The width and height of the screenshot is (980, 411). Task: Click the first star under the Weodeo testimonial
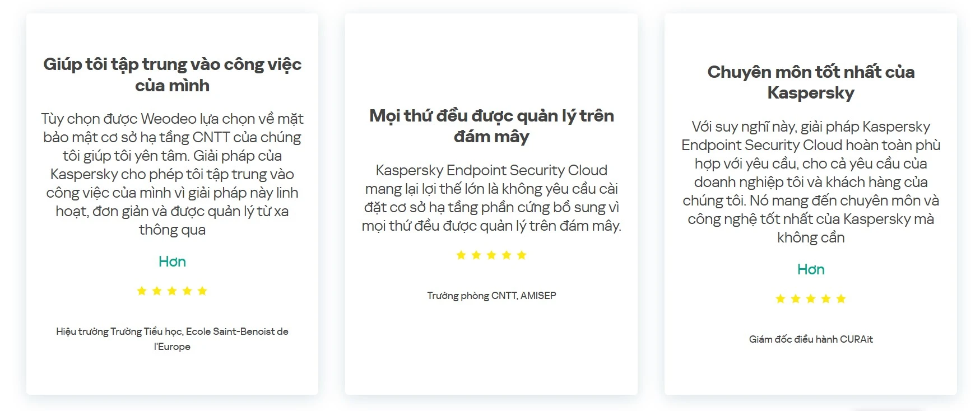142,291
